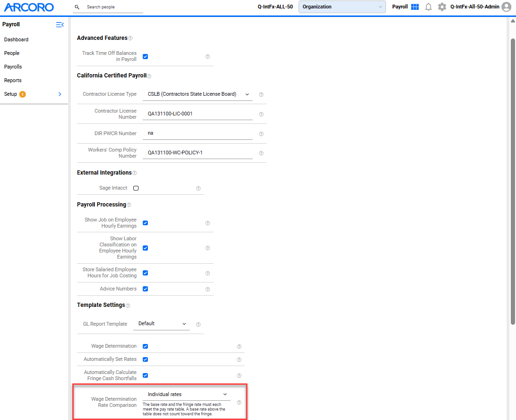The width and height of the screenshot is (516, 420).
Task: Open the Payroll app grid icon
Action: (x=415, y=7)
